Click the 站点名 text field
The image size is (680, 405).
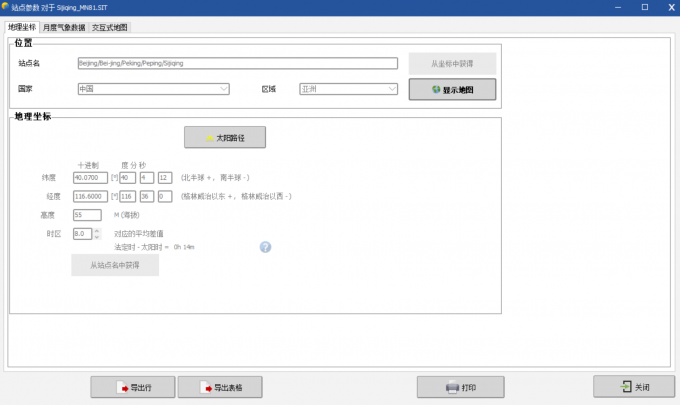238,63
